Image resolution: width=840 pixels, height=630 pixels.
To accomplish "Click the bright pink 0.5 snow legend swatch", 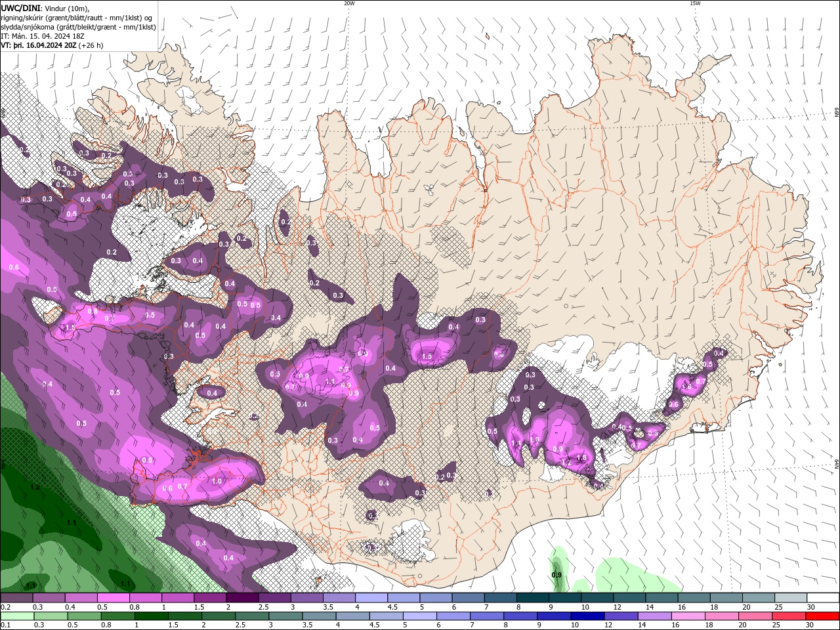I will coord(113,598).
